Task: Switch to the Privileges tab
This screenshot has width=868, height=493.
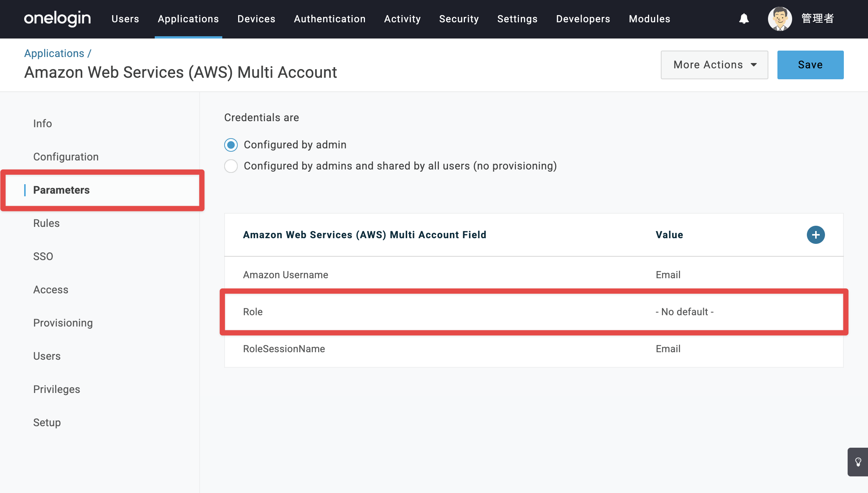Action: click(x=57, y=390)
